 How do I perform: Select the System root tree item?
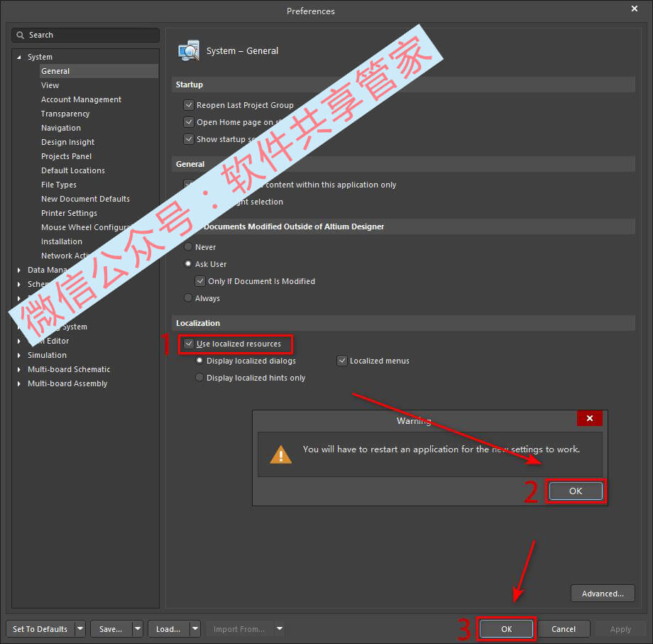(x=40, y=57)
